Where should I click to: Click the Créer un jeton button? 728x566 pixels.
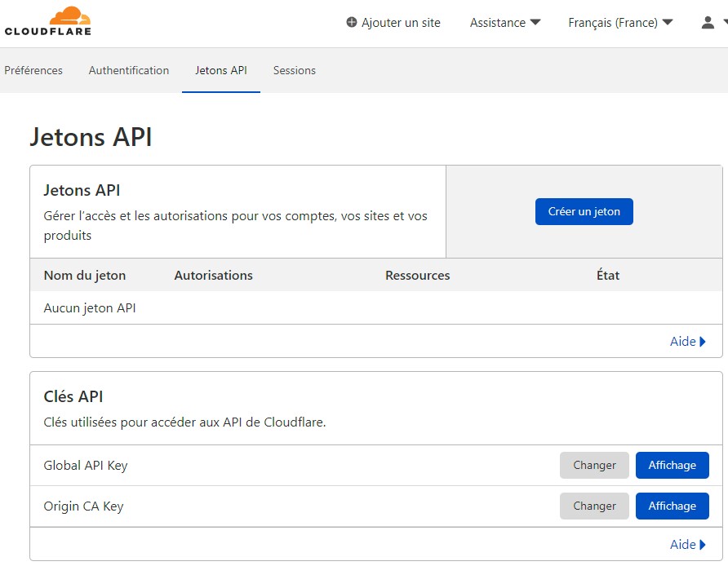click(x=584, y=211)
